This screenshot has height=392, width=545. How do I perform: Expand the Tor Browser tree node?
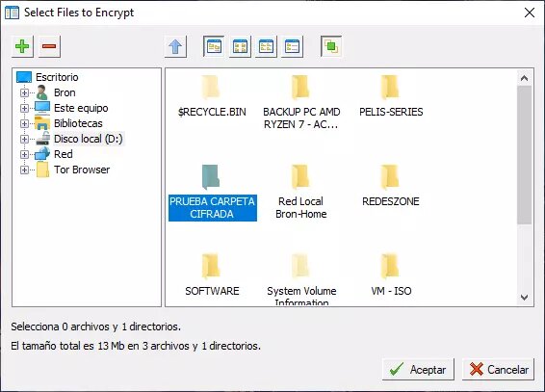pos(24,170)
